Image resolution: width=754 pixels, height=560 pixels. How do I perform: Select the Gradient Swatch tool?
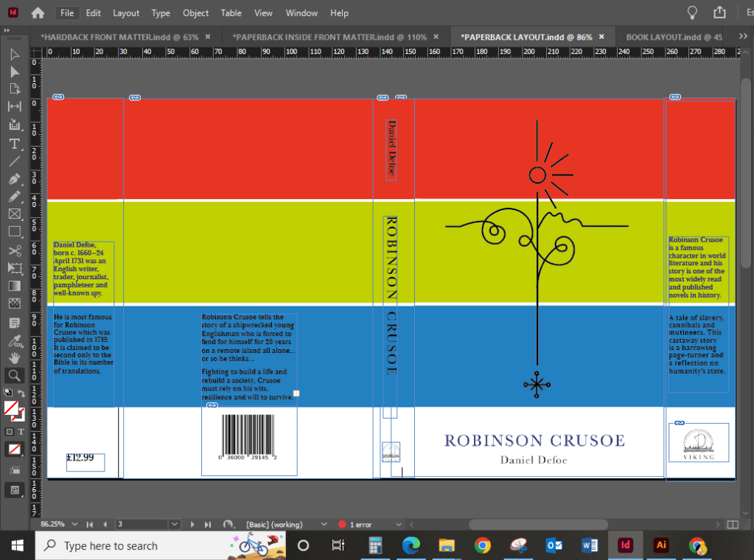[14, 286]
